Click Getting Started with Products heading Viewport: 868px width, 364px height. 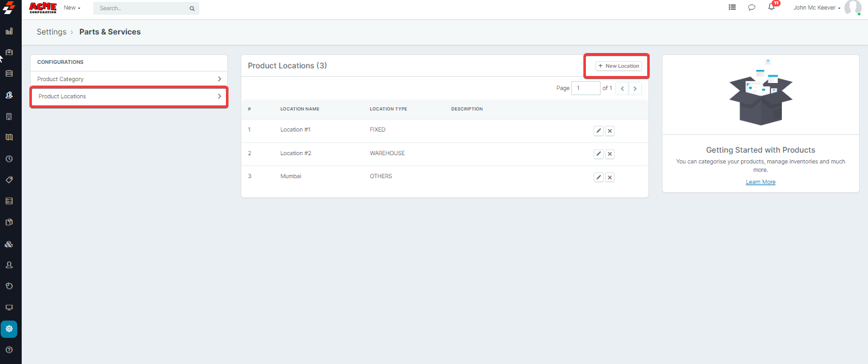tap(760, 150)
